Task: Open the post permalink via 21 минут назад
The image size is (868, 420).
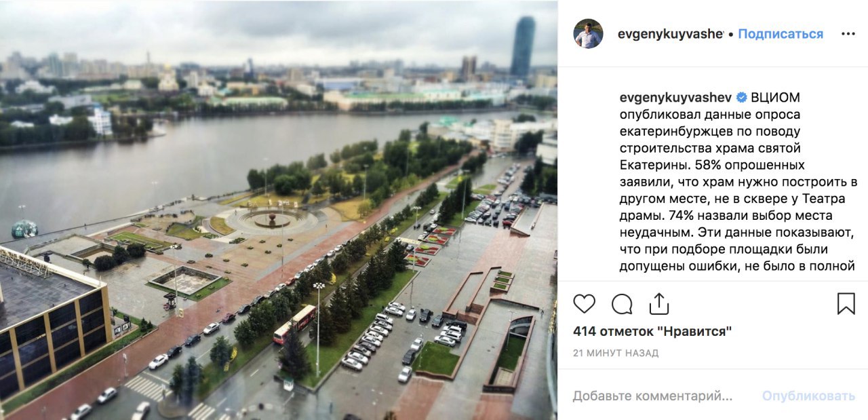Action: [616, 354]
